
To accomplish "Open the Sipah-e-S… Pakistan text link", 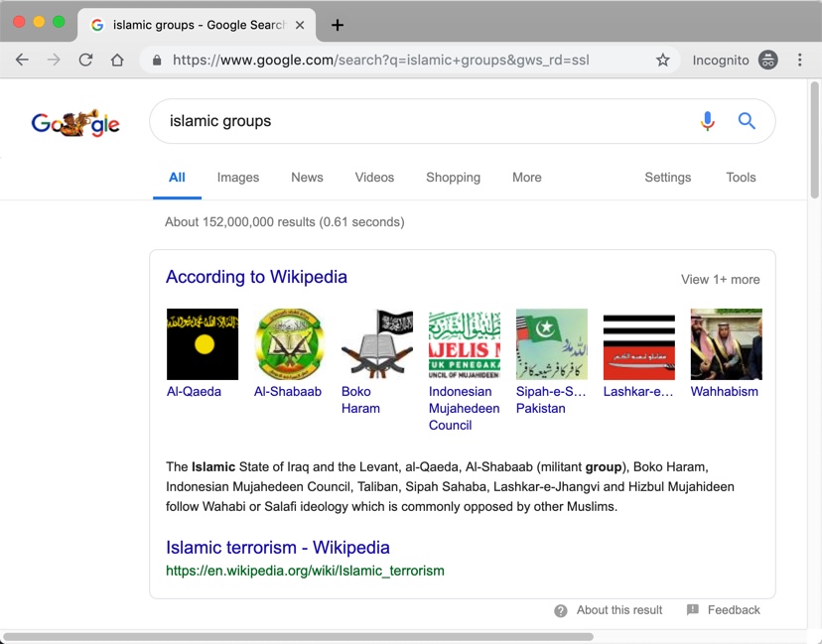I will point(551,400).
